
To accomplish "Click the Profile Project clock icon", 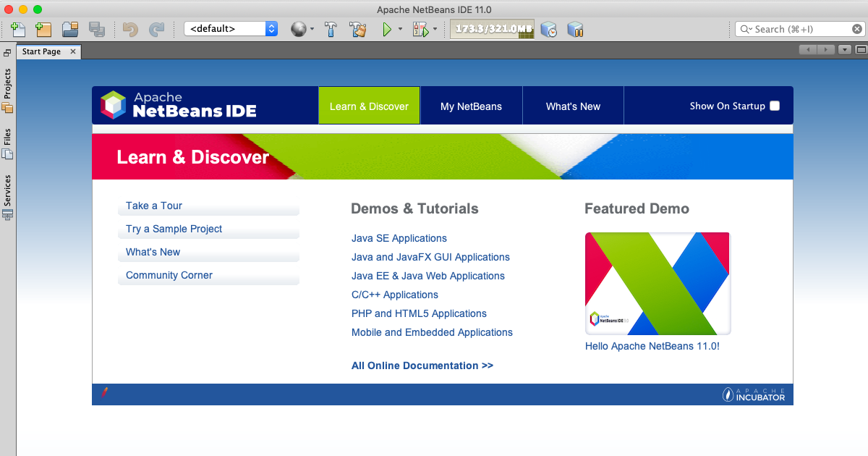I will pos(549,29).
